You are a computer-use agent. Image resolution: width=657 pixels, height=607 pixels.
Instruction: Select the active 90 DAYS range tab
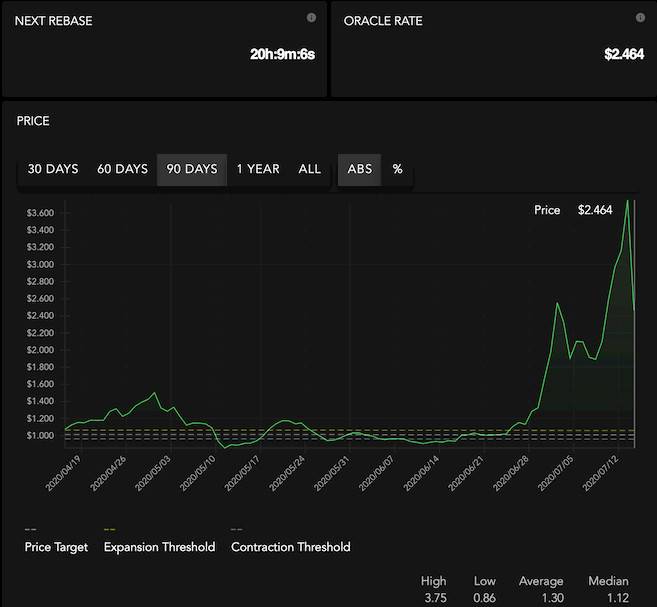tap(192, 169)
